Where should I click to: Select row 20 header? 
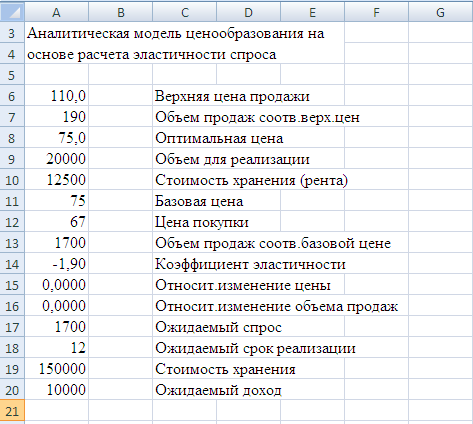pyautogui.click(x=12, y=390)
